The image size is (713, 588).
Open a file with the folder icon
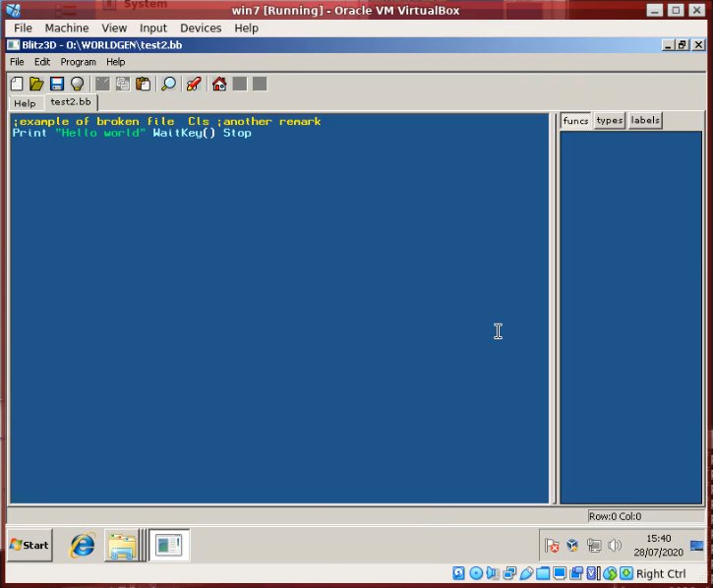click(36, 84)
